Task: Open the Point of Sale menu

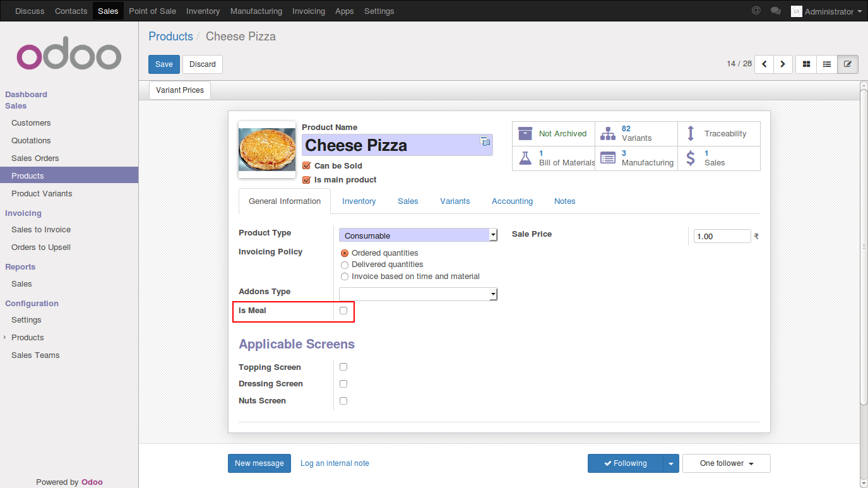Action: pyautogui.click(x=152, y=11)
